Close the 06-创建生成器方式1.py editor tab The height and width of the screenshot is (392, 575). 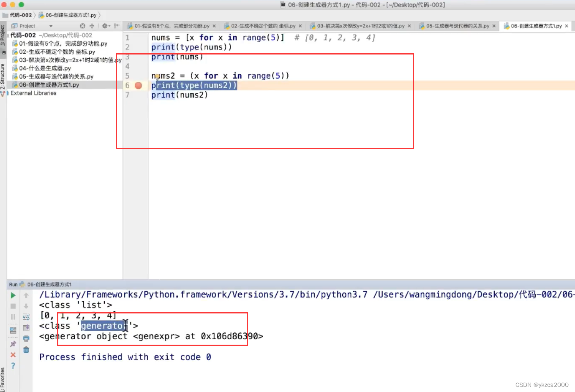click(x=567, y=26)
